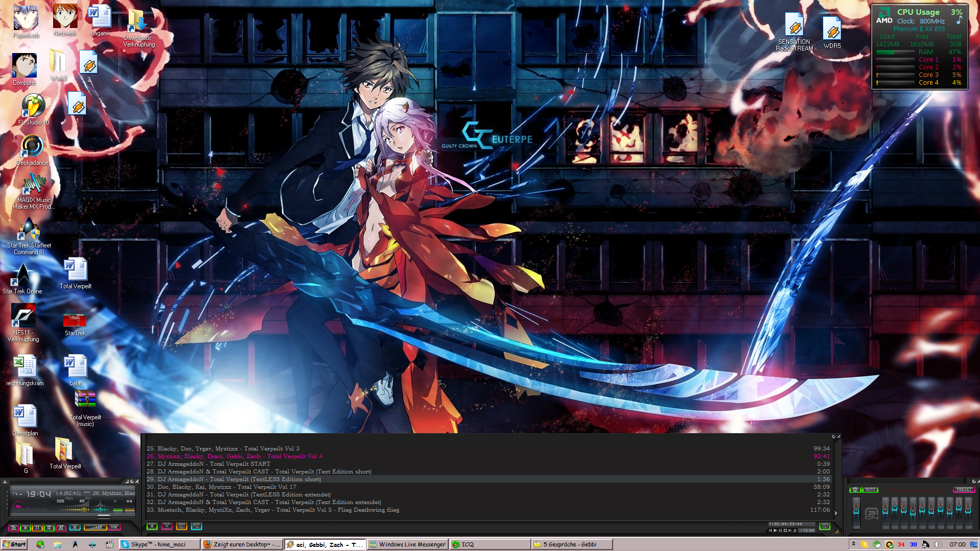Image resolution: width=980 pixels, height=551 pixels.
Task: Switch to Windows Live Messenger taskbar item
Action: point(407,544)
